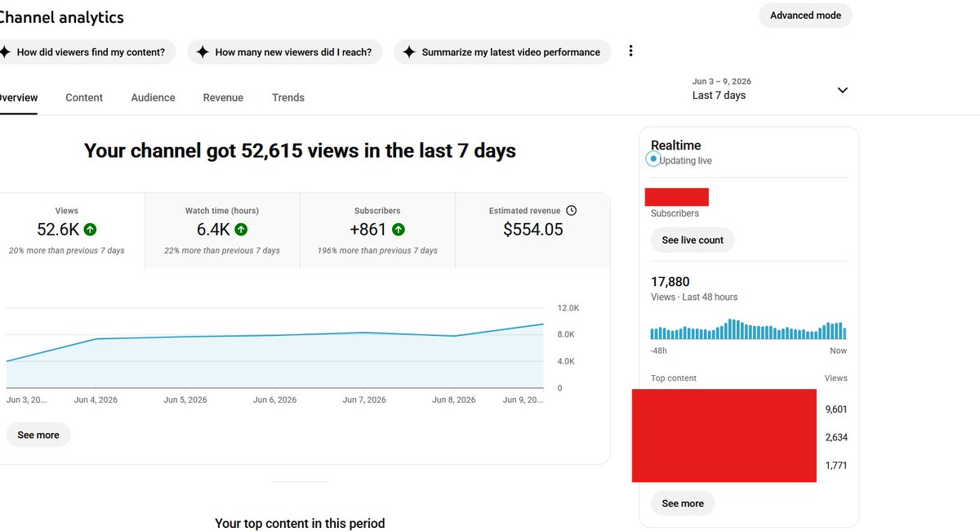Click the '-48h' label under realtime chart
The height and width of the screenshot is (532, 980).
658,351
